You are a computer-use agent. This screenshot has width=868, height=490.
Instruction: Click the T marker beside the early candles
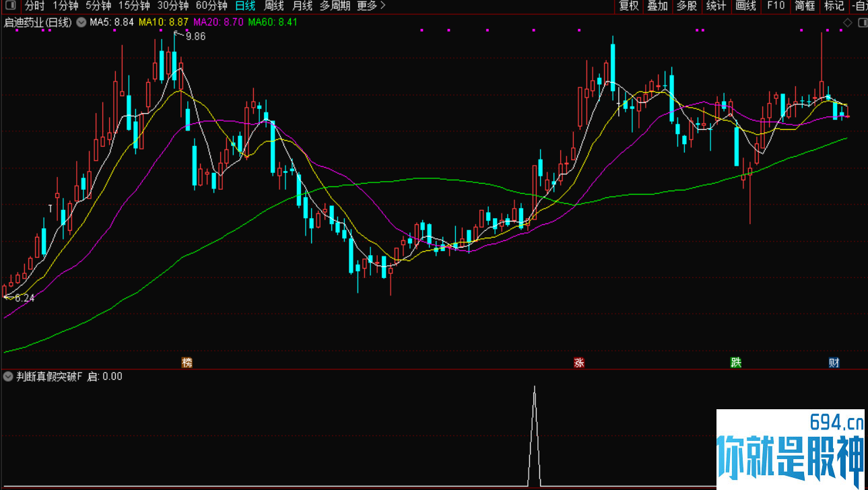click(x=51, y=209)
